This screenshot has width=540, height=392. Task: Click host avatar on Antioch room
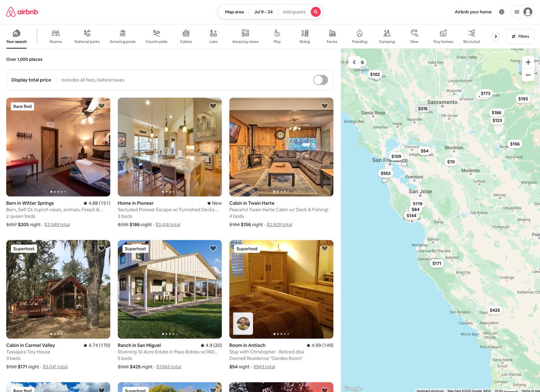[x=243, y=324]
